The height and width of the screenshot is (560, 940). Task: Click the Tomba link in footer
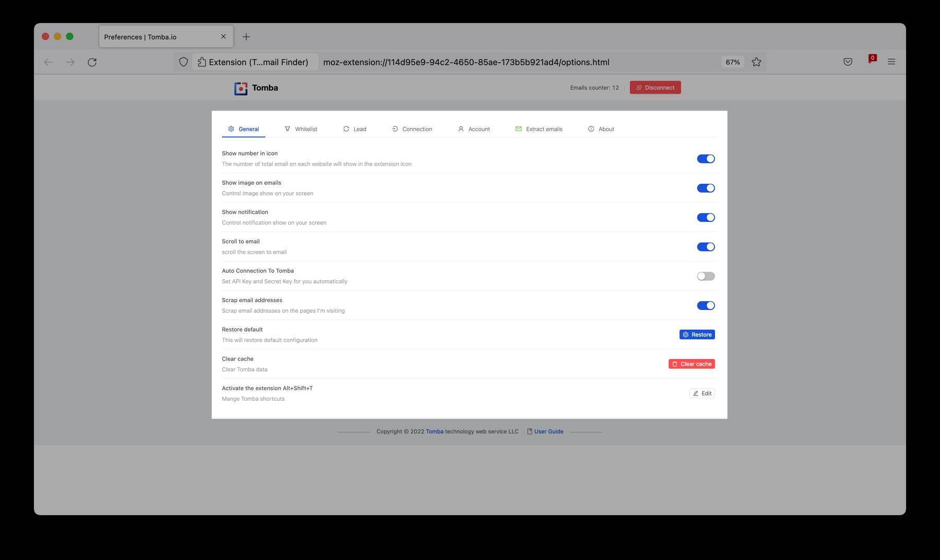434,432
